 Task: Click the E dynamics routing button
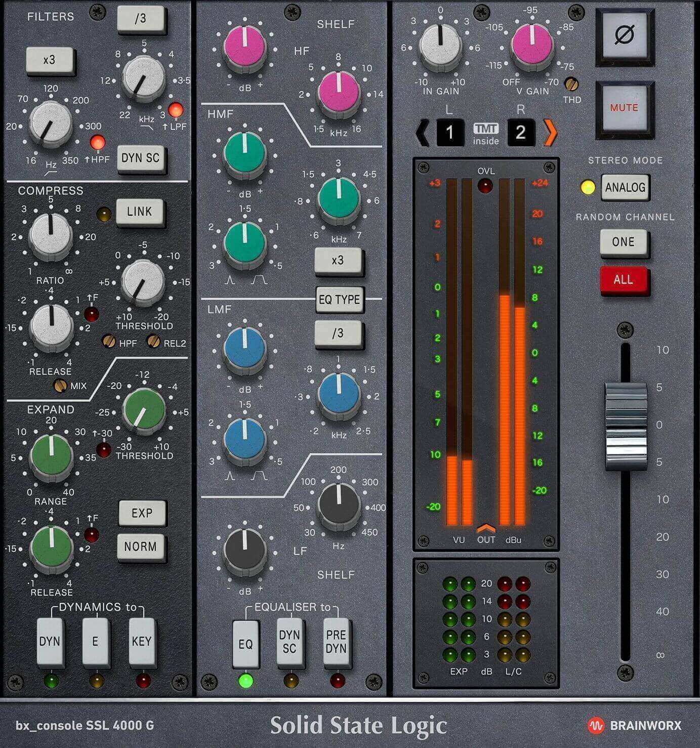pos(95,642)
